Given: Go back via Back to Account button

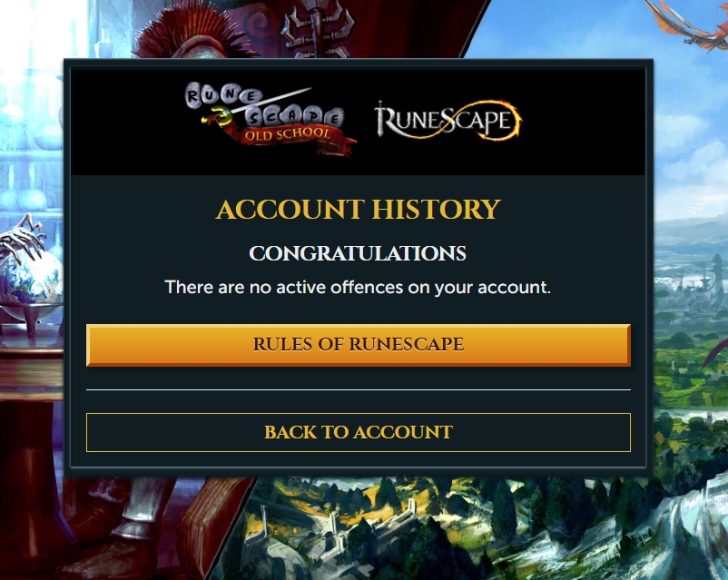Looking at the screenshot, I should [x=358, y=432].
